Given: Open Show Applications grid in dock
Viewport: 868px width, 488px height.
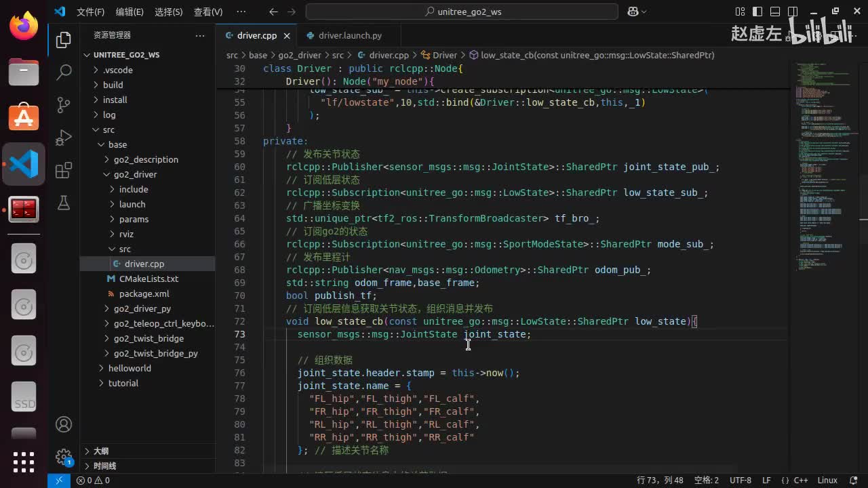Looking at the screenshot, I should click(x=24, y=462).
